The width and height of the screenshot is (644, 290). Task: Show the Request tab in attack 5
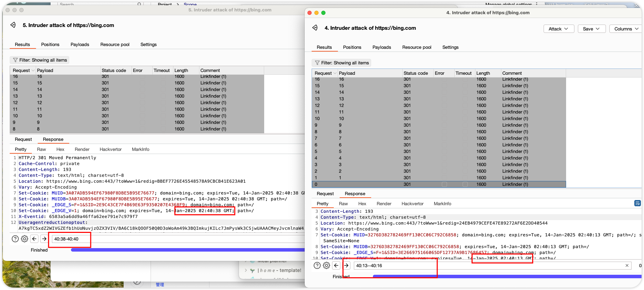(x=24, y=139)
